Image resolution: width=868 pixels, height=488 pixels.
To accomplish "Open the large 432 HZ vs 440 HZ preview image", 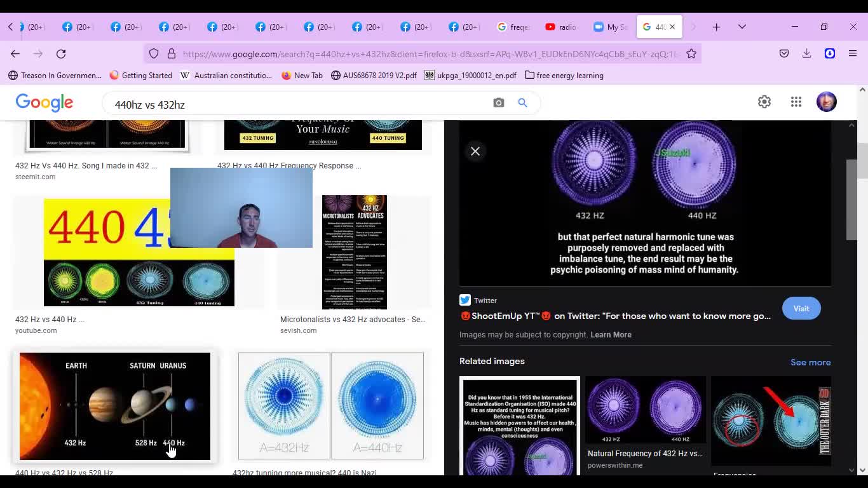I will pyautogui.click(x=645, y=203).
